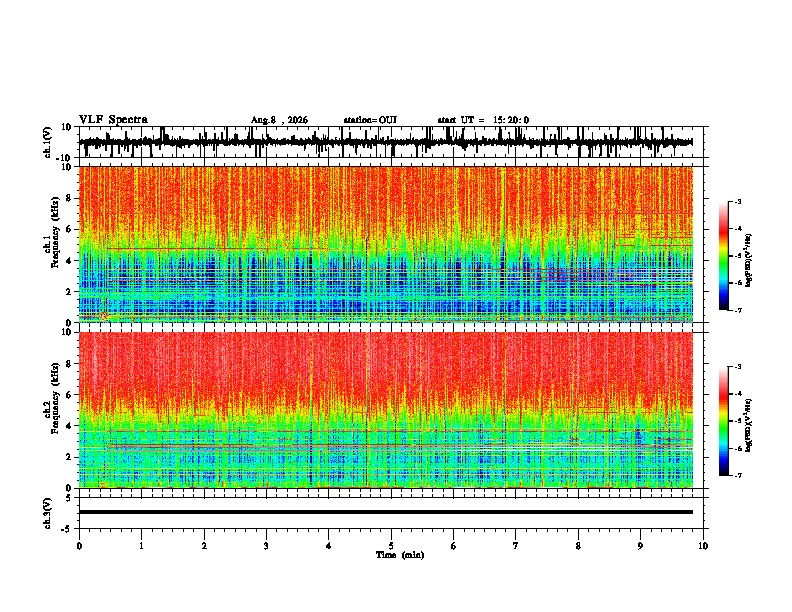Click the station=OUI label
The image size is (792, 612).
pyautogui.click(x=370, y=120)
